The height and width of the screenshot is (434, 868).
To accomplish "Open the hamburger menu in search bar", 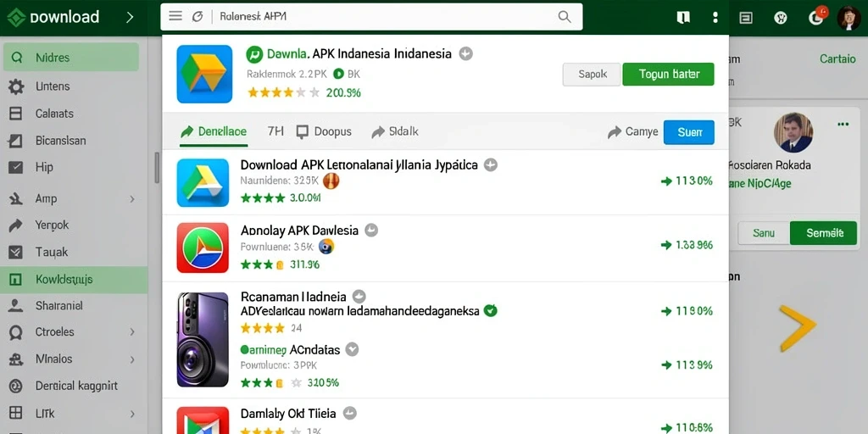I will [x=175, y=16].
